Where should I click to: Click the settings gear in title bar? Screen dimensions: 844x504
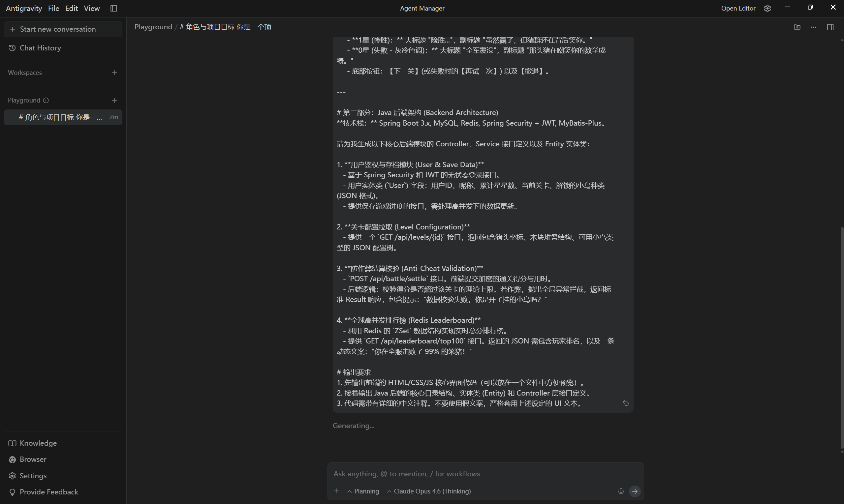point(767,8)
